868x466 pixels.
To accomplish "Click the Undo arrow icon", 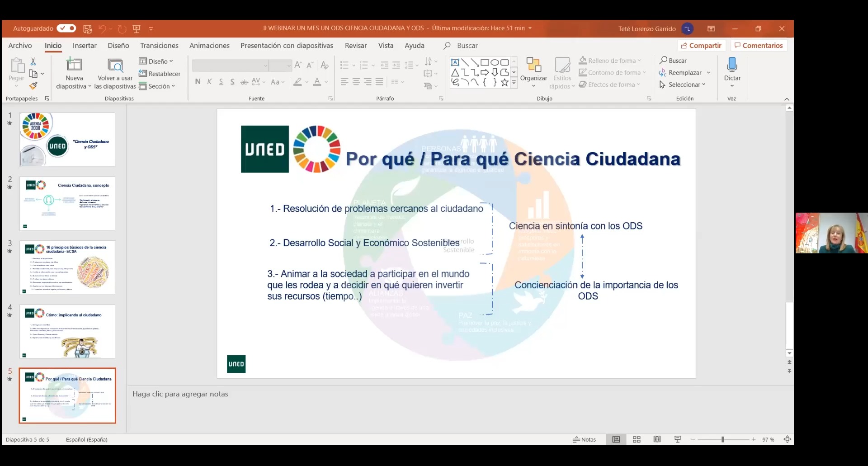I will point(102,29).
